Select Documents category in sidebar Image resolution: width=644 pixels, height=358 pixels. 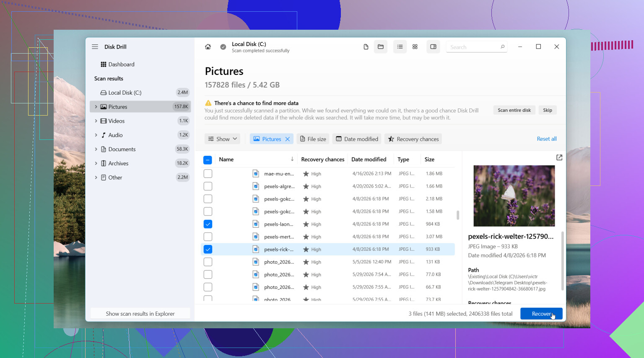click(x=140, y=149)
